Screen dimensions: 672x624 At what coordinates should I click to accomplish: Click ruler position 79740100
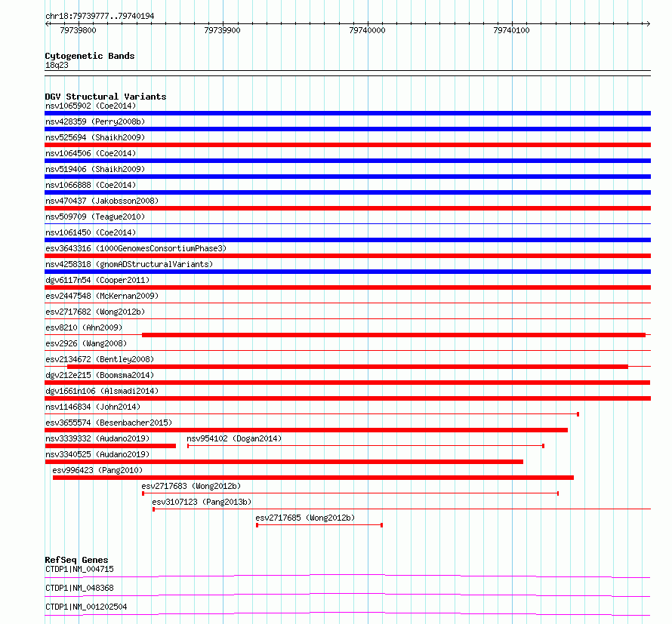coord(512,30)
